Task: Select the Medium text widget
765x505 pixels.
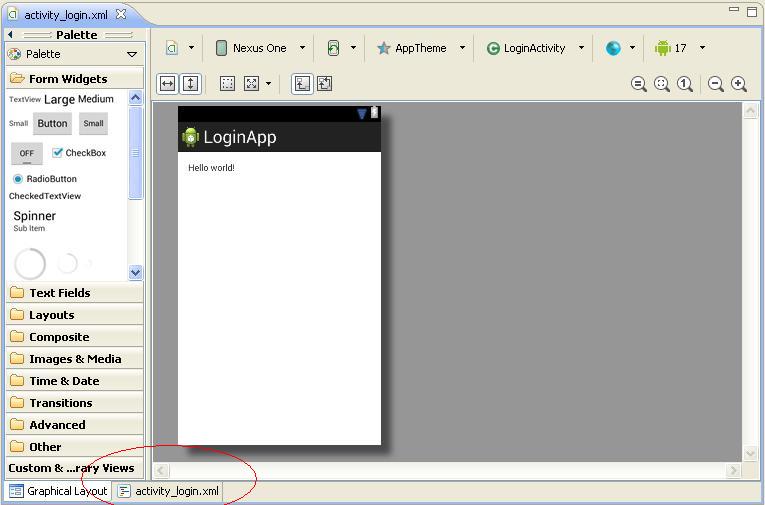Action: point(96,99)
